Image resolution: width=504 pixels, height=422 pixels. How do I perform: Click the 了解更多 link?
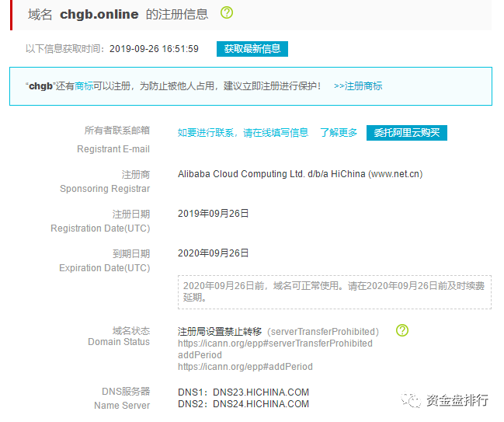[339, 133]
